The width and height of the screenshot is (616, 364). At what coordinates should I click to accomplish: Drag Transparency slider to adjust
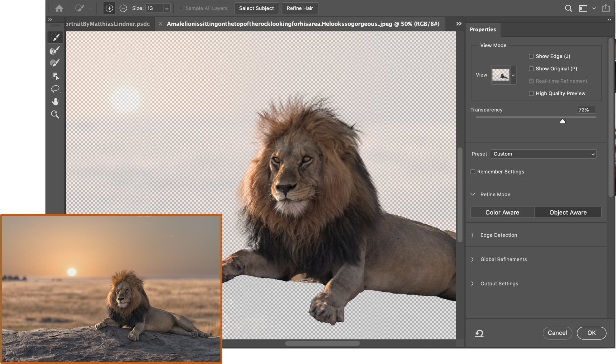[562, 121]
